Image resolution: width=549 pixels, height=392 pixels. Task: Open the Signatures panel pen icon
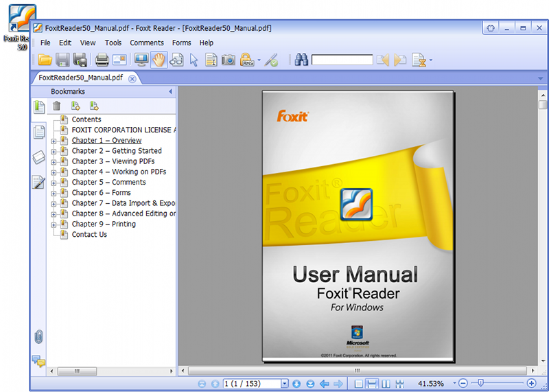point(38,182)
